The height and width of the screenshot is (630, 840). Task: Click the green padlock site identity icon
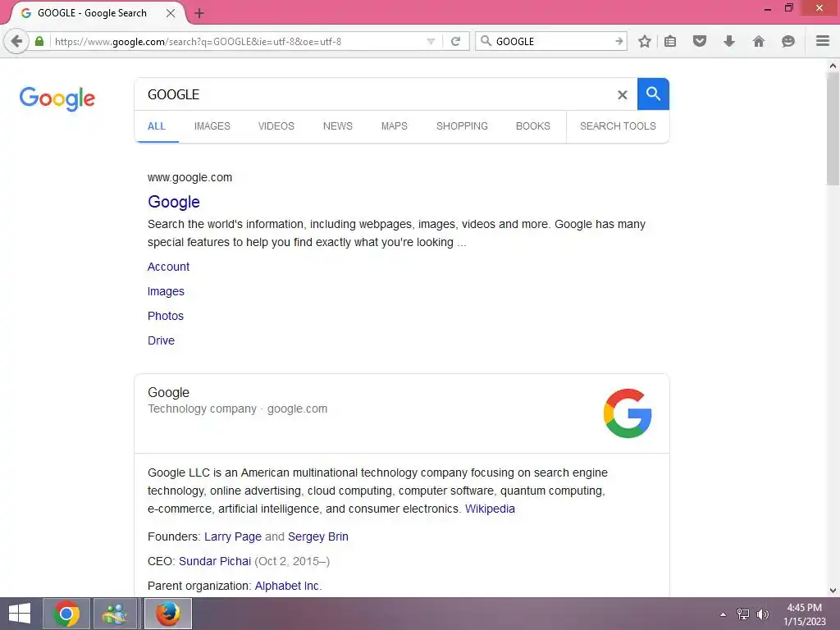39,41
